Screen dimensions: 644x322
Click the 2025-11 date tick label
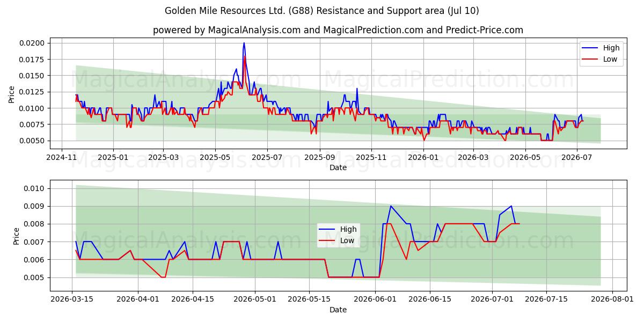(x=371, y=157)
